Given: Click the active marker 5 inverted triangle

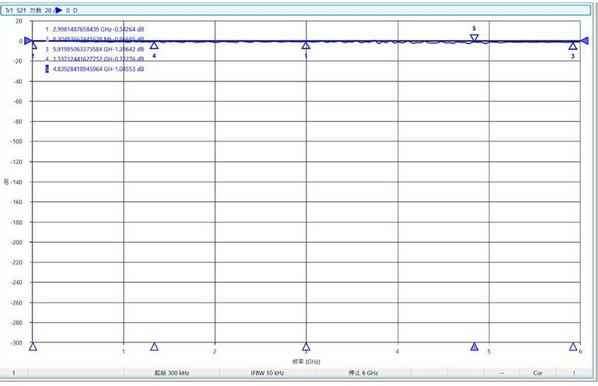Looking at the screenshot, I should click(474, 38).
